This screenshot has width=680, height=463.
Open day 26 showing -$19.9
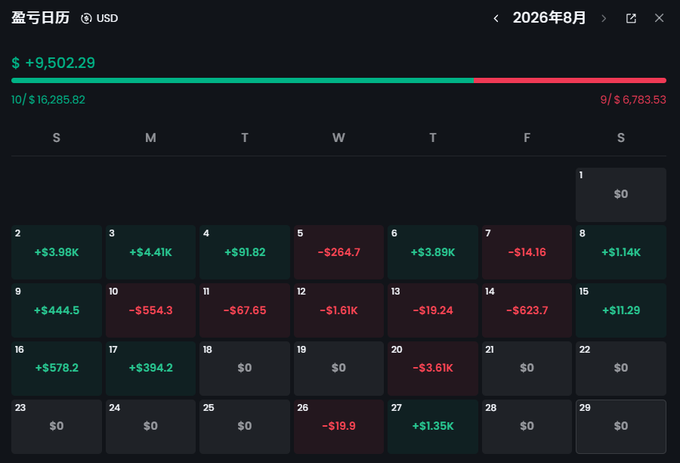tap(339, 426)
